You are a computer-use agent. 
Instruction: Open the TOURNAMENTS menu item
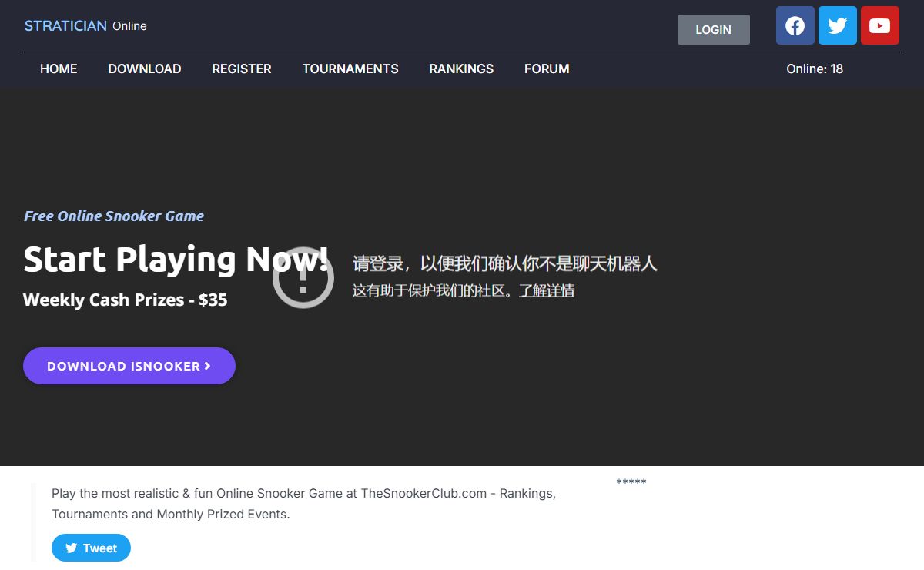350,69
